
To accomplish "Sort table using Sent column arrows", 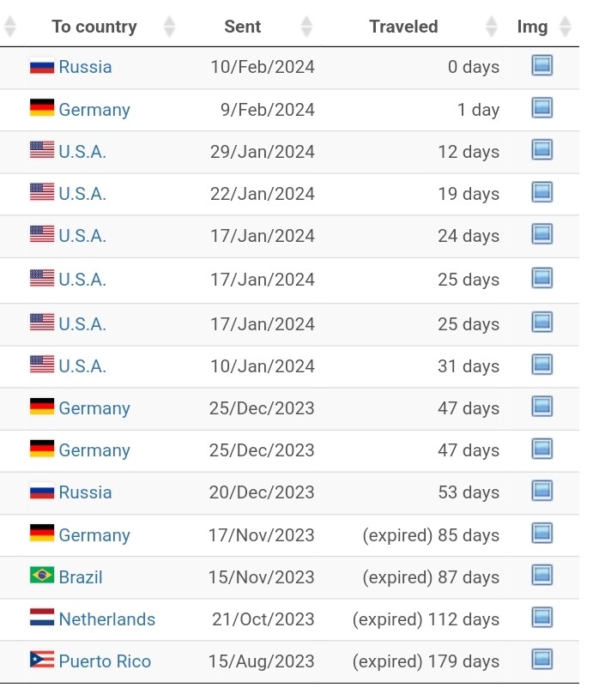I will tap(306, 27).
